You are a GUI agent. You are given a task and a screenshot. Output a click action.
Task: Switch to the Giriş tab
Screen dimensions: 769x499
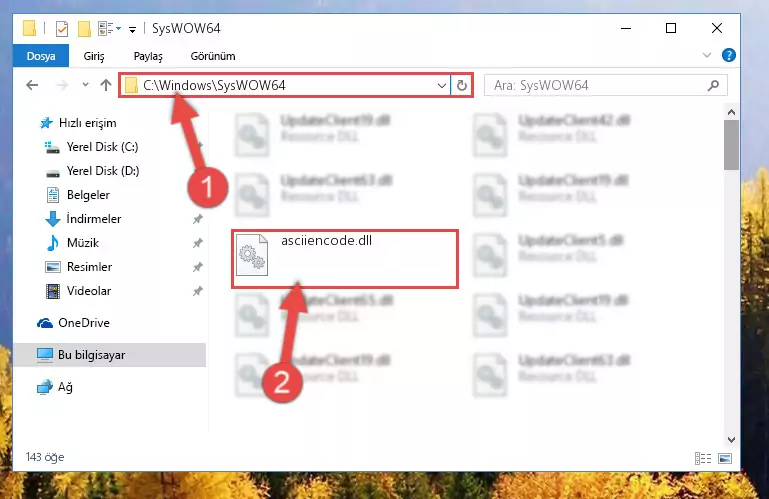(x=94, y=56)
